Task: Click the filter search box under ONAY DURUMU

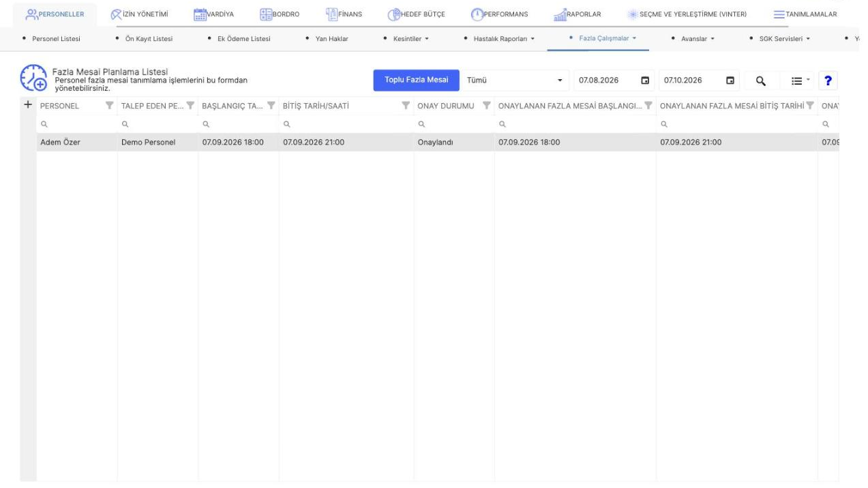Action: click(x=454, y=124)
